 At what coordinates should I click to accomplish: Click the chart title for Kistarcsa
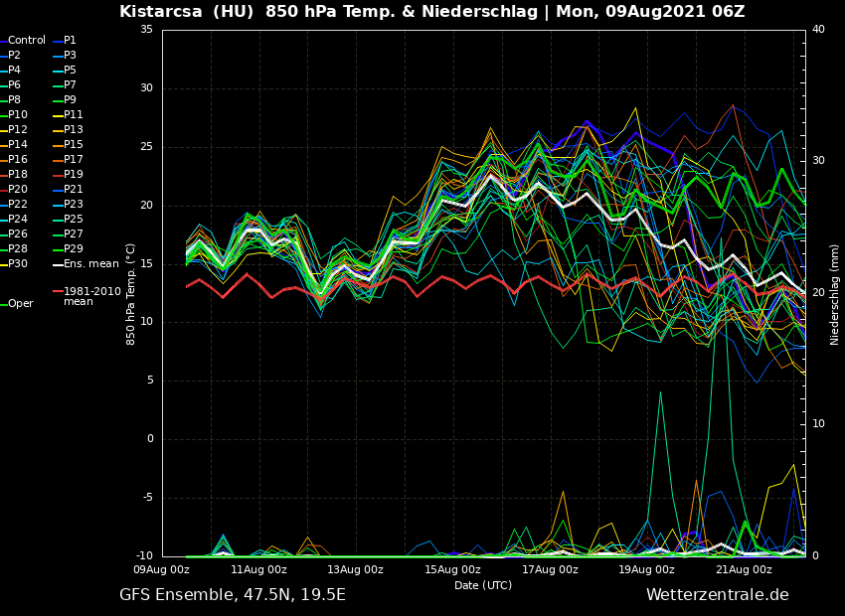pyautogui.click(x=431, y=12)
